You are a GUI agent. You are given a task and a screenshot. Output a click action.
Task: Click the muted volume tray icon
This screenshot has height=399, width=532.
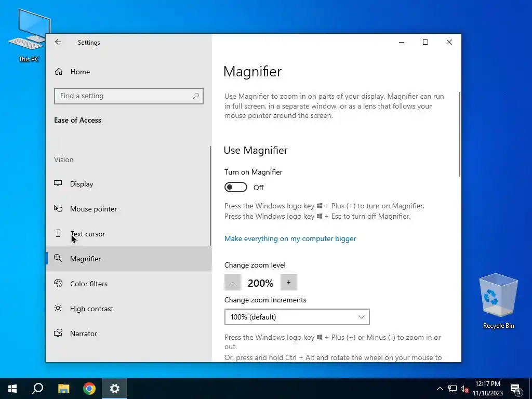pos(464,389)
